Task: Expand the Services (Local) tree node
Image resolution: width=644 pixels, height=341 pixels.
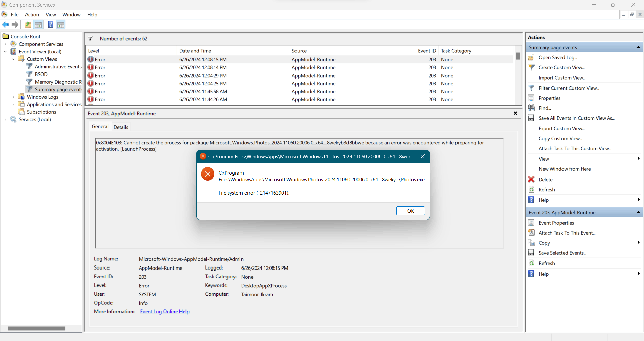Action: tap(5, 119)
